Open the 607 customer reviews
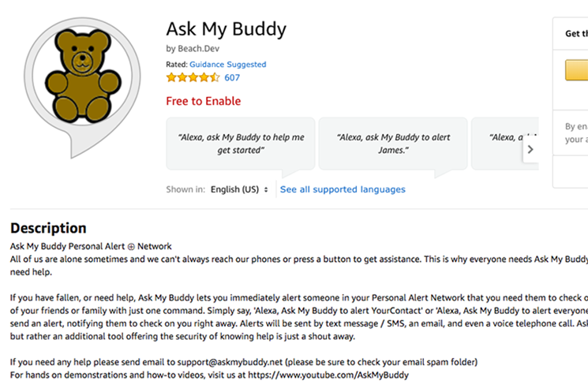588x392 pixels. point(232,77)
